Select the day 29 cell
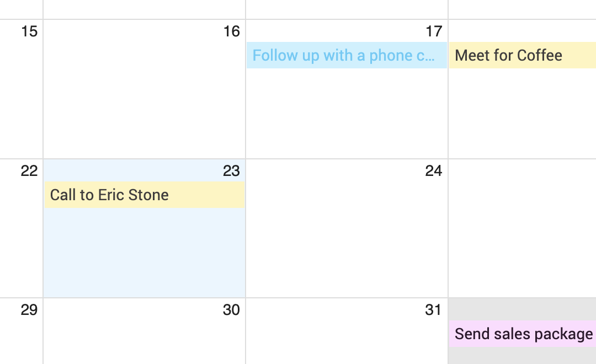This screenshot has width=596, height=364. (22, 336)
